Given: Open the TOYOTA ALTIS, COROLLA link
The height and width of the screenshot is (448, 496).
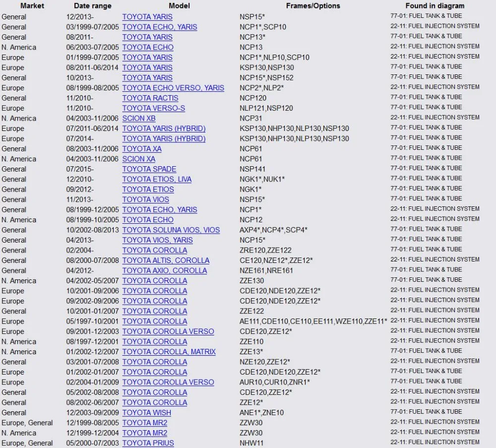Looking at the screenshot, I should [166, 260].
